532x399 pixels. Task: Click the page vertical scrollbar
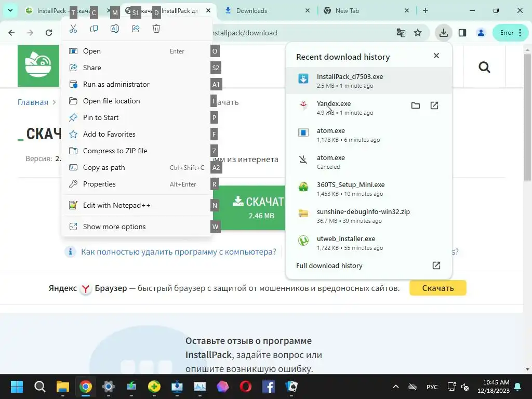tap(527, 118)
